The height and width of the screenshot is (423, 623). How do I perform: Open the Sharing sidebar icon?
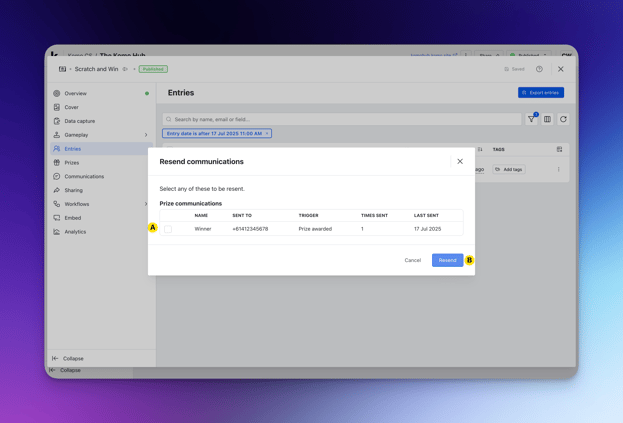coord(57,190)
